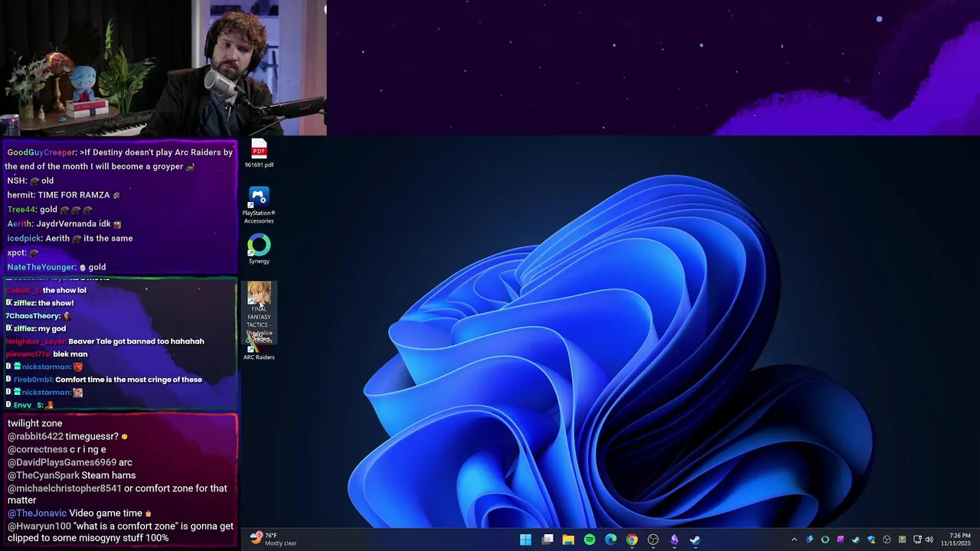Click NateTheYounger's username in chat

pos(41,267)
